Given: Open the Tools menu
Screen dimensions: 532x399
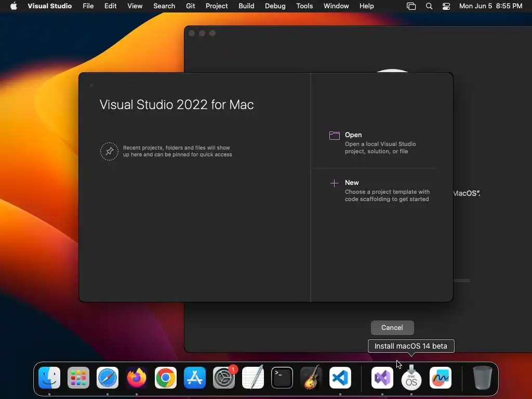Looking at the screenshot, I should [304, 6].
